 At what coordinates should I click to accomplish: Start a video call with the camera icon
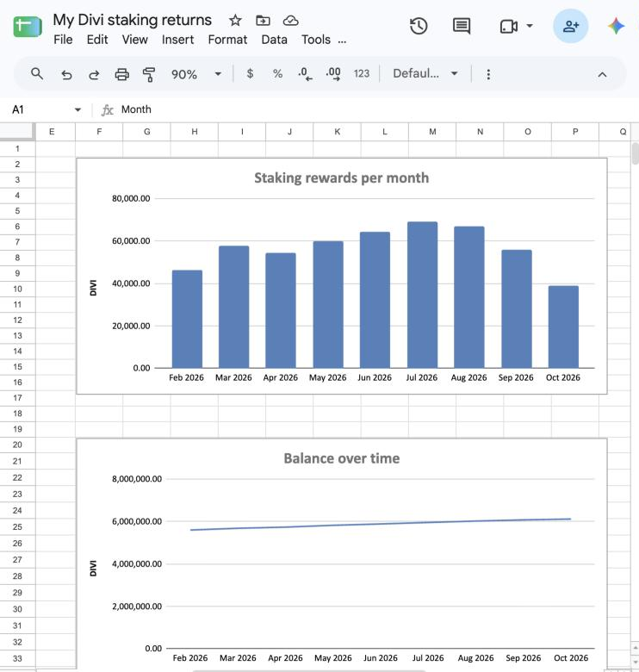tap(509, 27)
